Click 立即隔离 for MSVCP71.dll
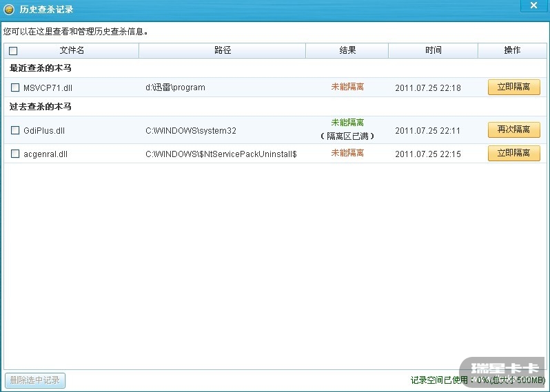 pos(514,87)
